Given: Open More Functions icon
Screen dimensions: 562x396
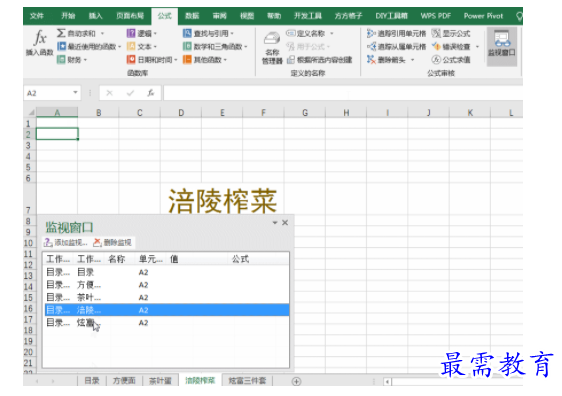Looking at the screenshot, I should coord(187,59).
